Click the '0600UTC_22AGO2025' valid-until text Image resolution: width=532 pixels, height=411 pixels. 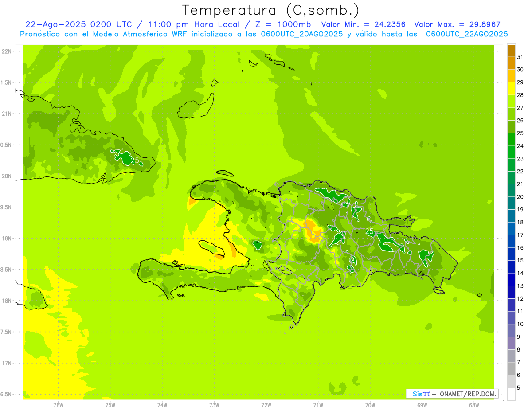point(467,34)
